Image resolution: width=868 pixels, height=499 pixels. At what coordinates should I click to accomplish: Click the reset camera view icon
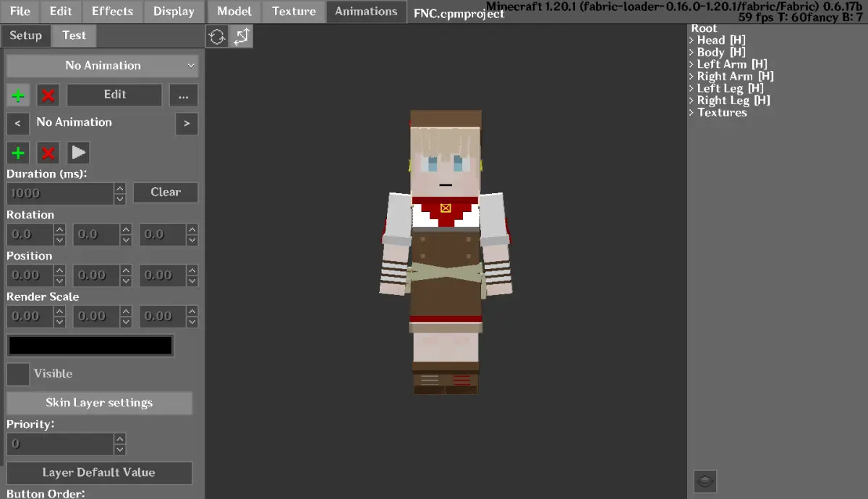click(x=217, y=36)
